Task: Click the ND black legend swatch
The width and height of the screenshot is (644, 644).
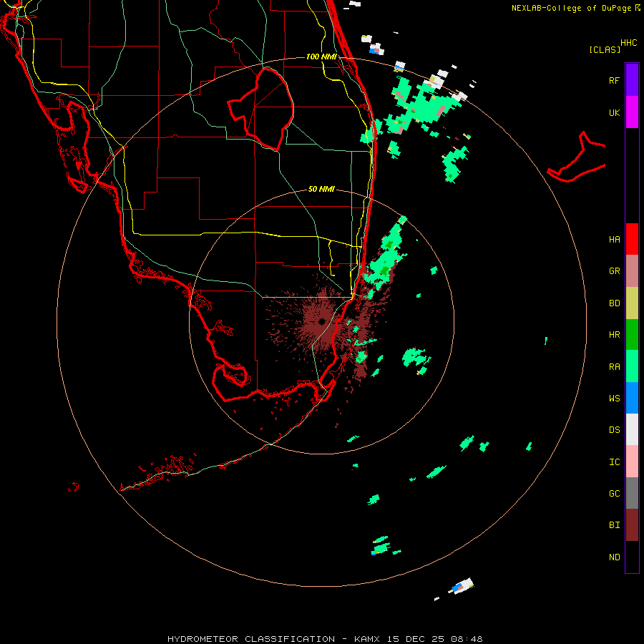Action: pos(632,557)
